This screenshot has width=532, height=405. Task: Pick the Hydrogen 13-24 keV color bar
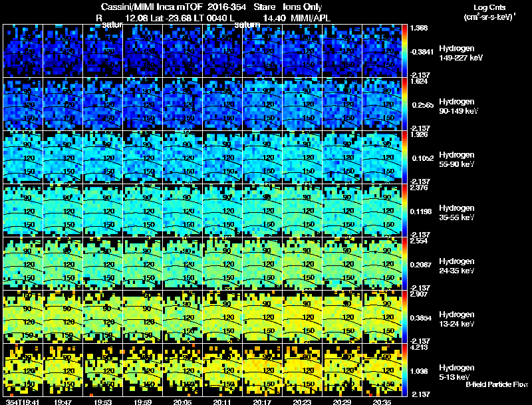click(404, 317)
